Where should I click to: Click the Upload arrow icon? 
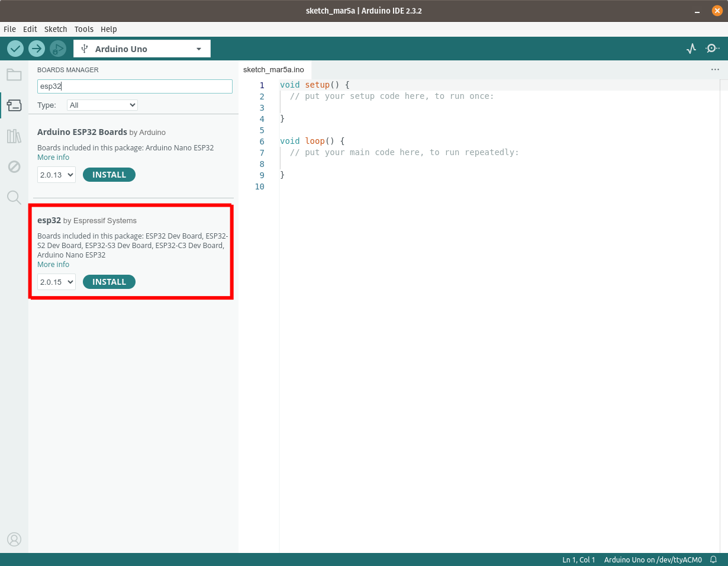[x=37, y=49]
